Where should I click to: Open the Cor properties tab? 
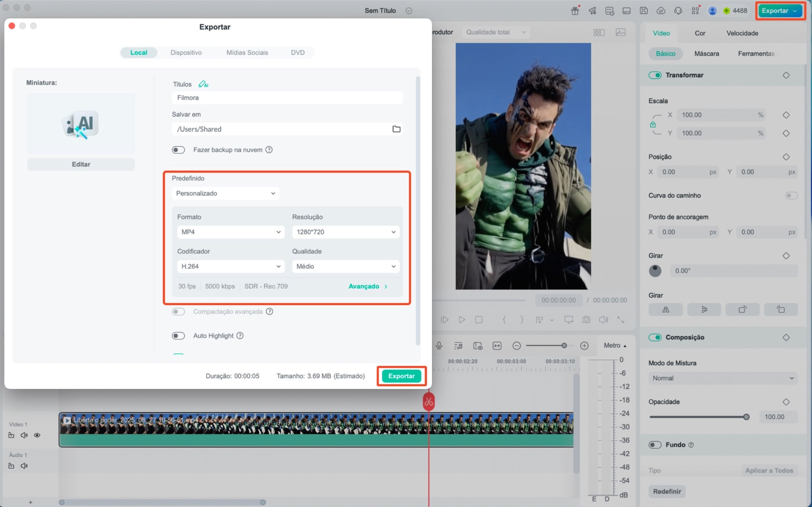[700, 33]
